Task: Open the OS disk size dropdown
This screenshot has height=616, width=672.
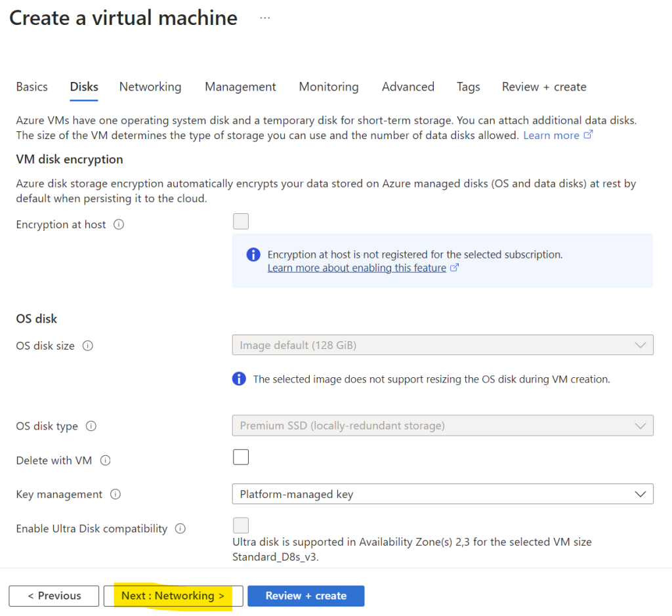Action: (443, 345)
